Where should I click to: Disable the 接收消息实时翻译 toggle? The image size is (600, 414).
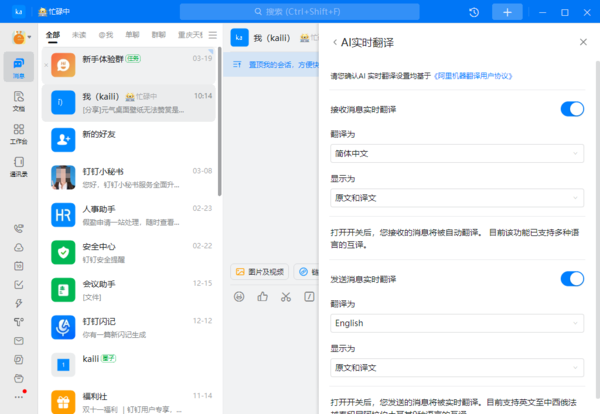click(x=572, y=108)
